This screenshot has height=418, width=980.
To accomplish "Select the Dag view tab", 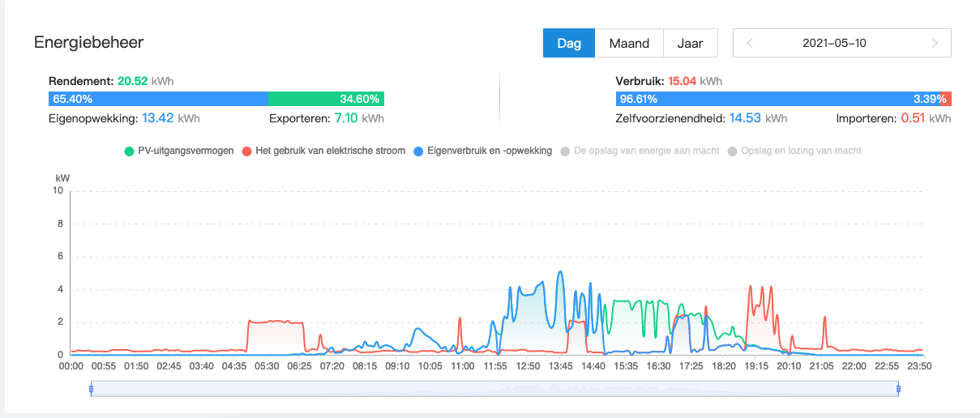I will 569,43.
